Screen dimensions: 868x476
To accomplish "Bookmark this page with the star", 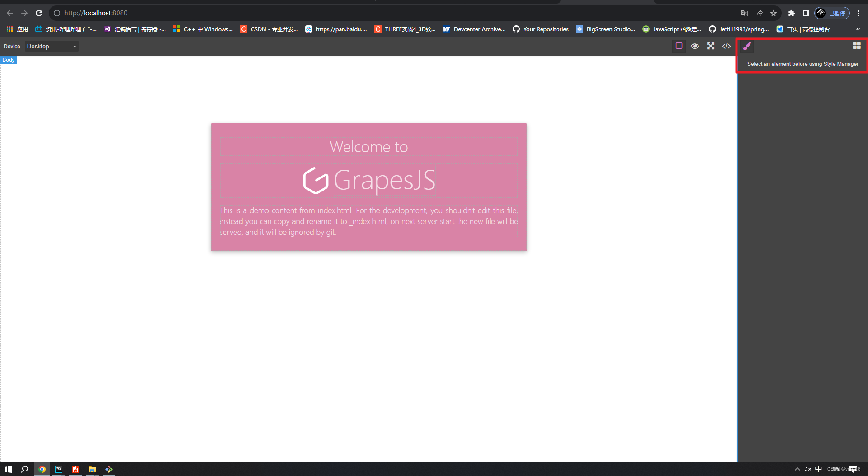I will (774, 13).
